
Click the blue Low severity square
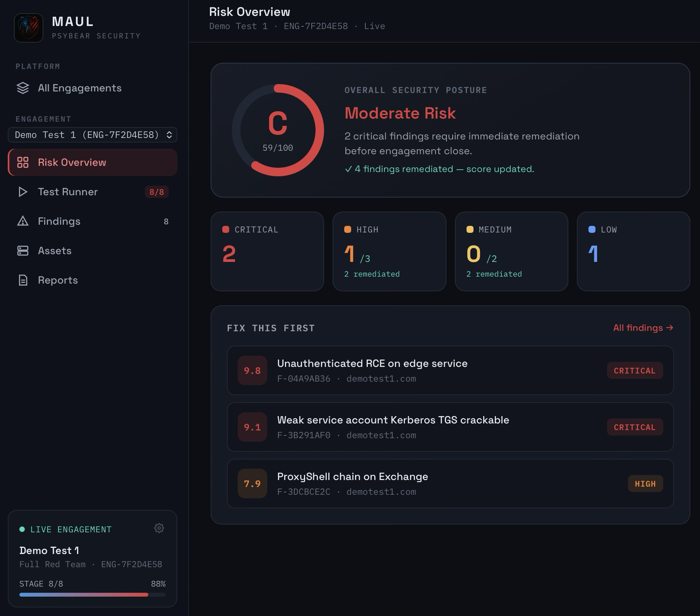click(x=592, y=229)
